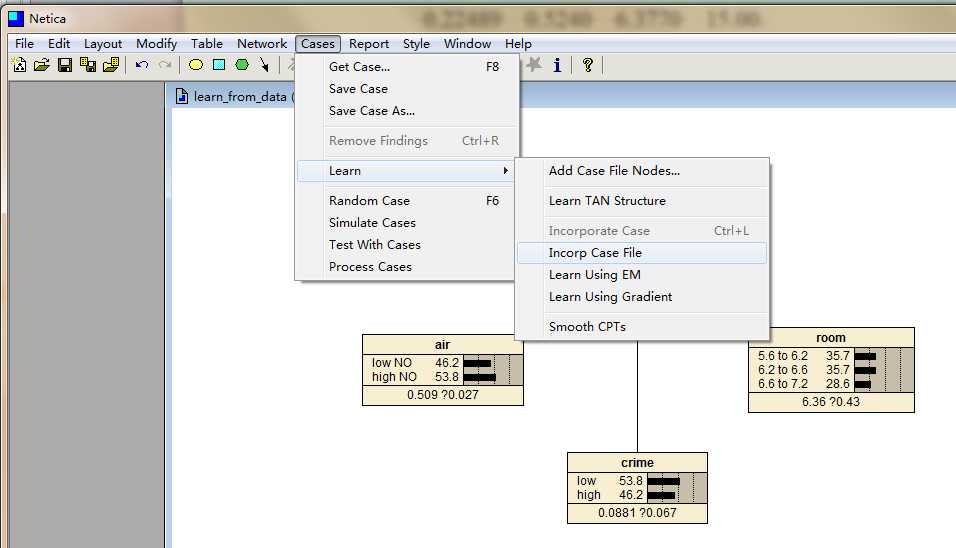The image size is (956, 548).
Task: Select Learn TAN Structure option
Action: point(642,201)
